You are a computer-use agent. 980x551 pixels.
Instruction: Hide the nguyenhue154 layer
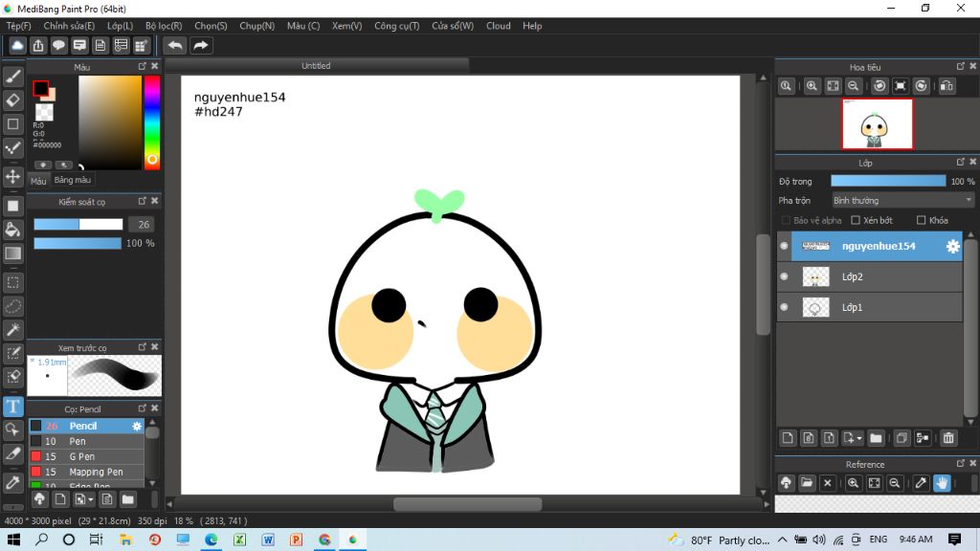[x=784, y=246]
